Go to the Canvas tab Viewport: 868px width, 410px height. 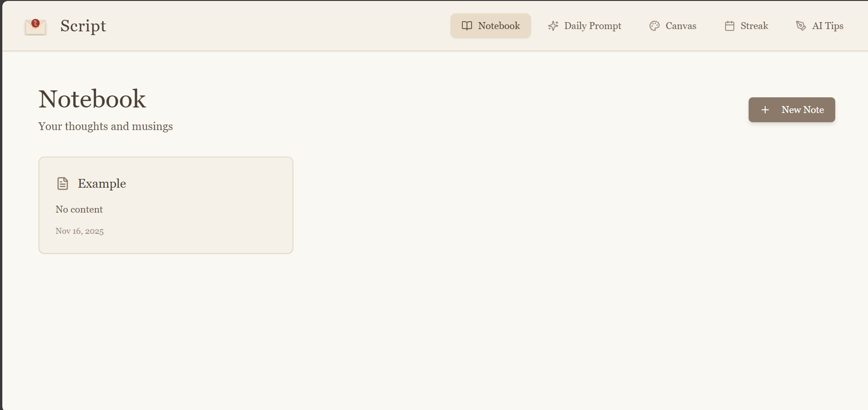pos(673,26)
